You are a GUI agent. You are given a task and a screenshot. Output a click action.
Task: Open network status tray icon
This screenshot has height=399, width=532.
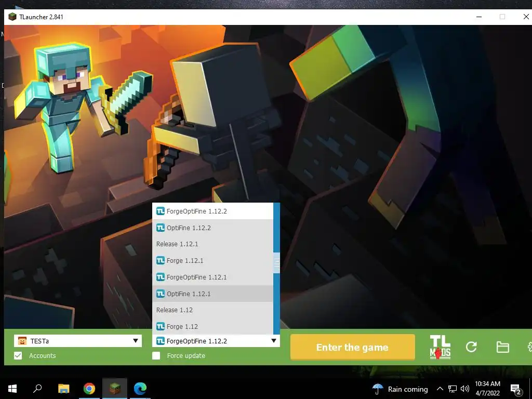[453, 389]
